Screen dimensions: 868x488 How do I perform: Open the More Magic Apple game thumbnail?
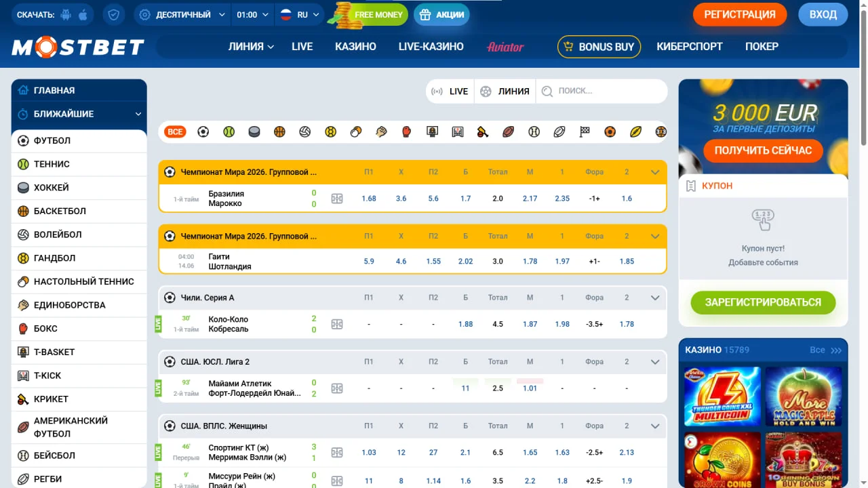804,396
